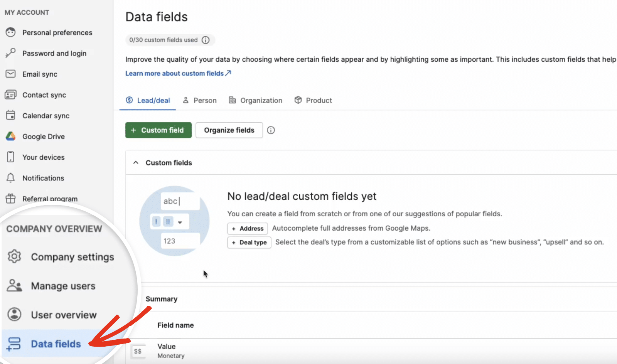Click the gift icon for Referral program

point(11,199)
